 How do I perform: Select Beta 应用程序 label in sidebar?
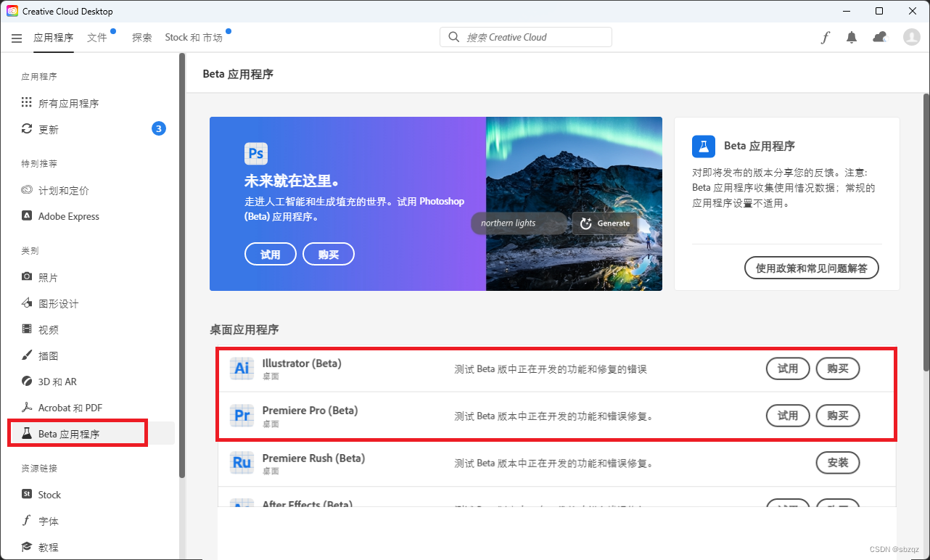pyautogui.click(x=69, y=435)
